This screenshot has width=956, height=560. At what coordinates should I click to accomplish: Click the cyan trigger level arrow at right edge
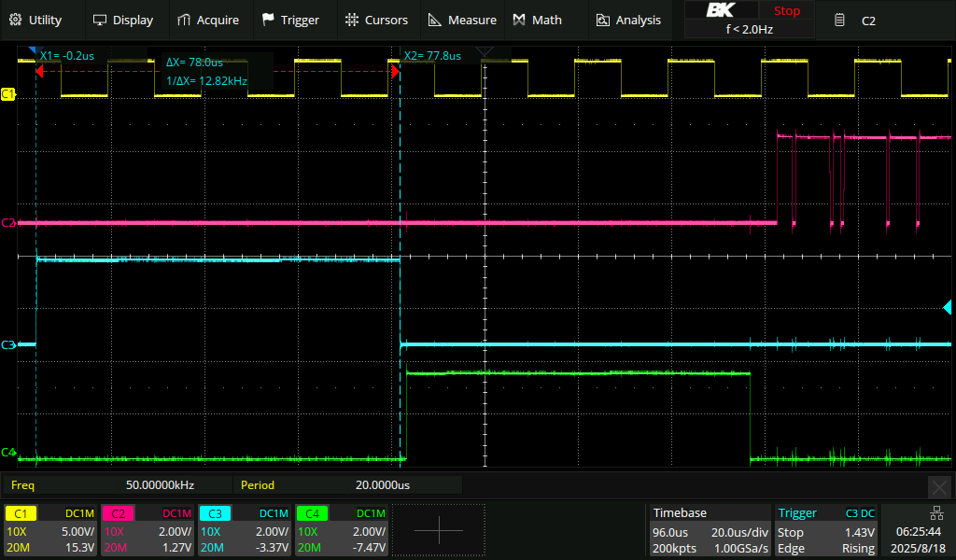947,306
